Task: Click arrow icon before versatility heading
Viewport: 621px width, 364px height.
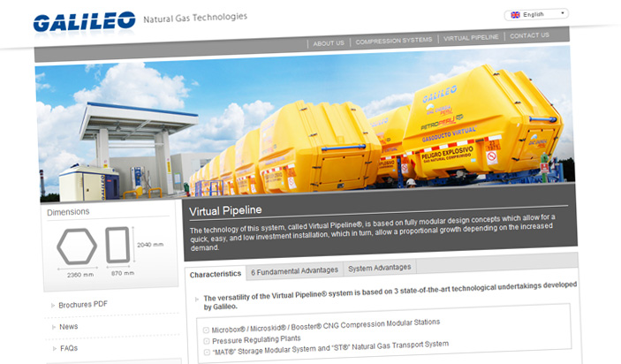Action: pyautogui.click(x=196, y=299)
